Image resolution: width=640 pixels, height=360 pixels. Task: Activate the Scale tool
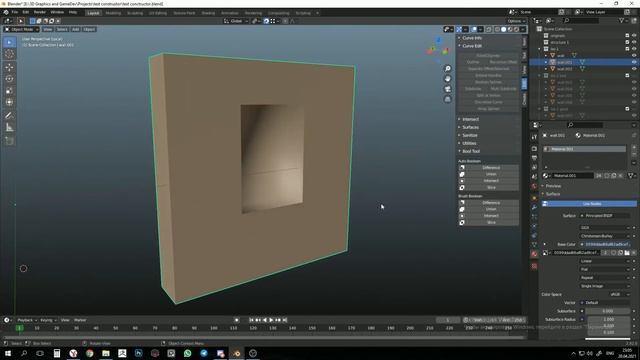click(9, 91)
